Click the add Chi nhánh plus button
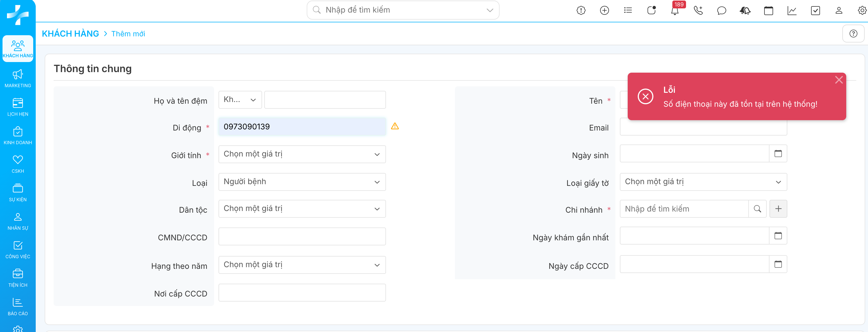This screenshot has width=868, height=332. (x=778, y=209)
